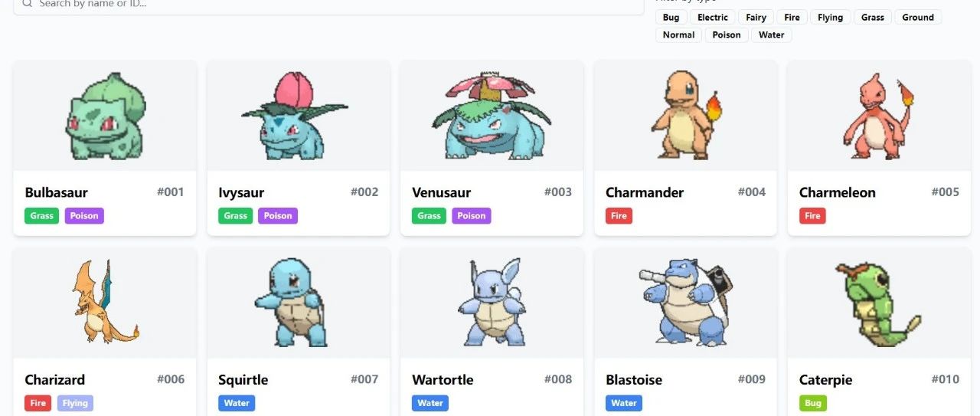Select the Charmander sprite image
Screen dimensions: 980x416
coord(686,115)
